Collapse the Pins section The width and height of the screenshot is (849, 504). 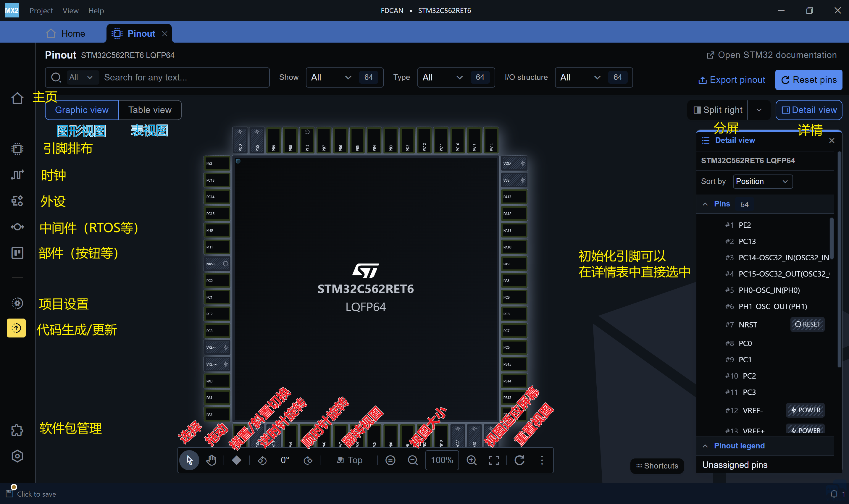705,204
